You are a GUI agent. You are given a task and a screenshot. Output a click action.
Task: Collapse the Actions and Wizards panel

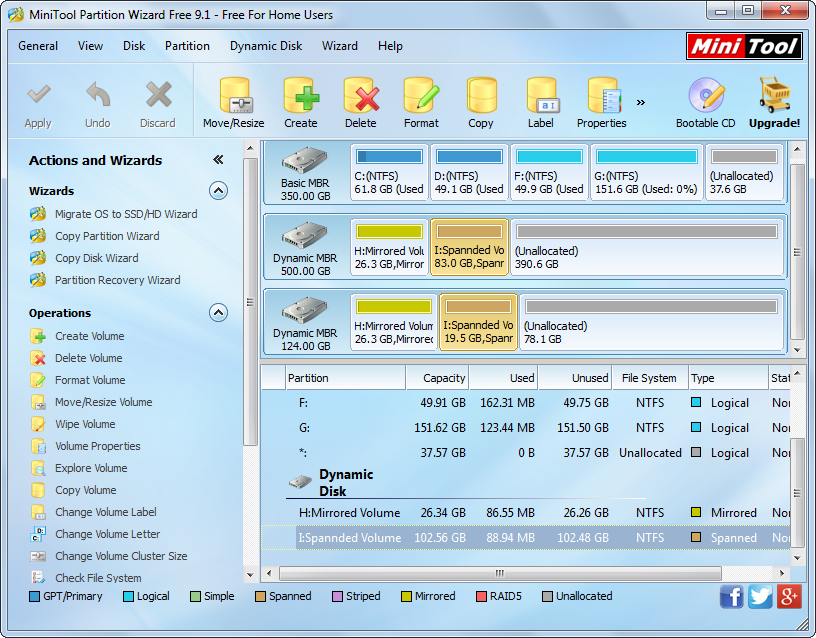coord(219,160)
